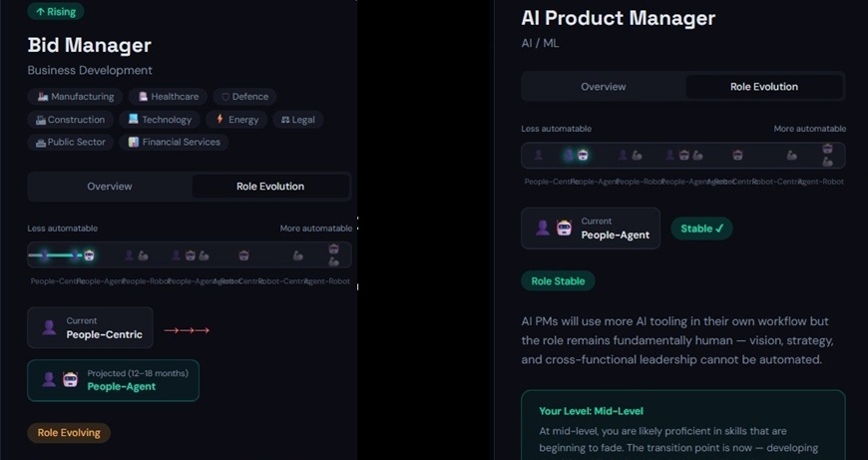Click highlighted People-Agent robot icon on Bid Manager scale
This screenshot has width=868, height=460.
[89, 255]
